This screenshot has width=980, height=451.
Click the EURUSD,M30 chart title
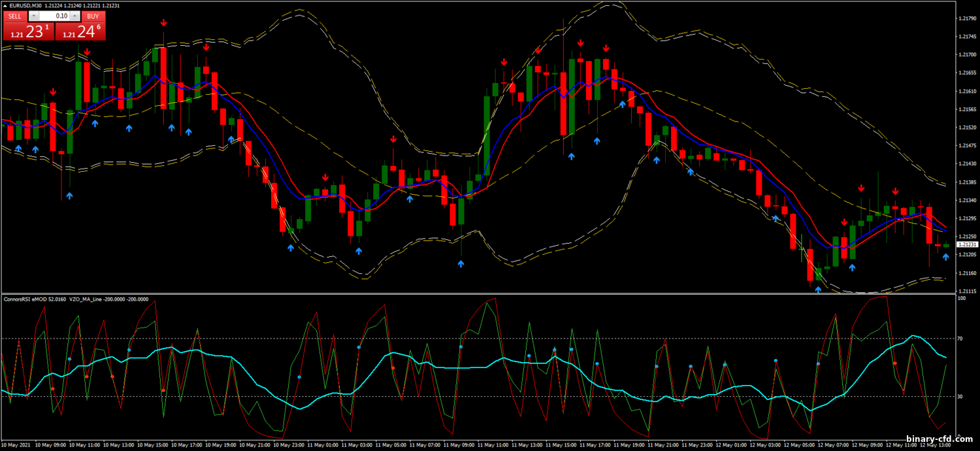pyautogui.click(x=25, y=6)
